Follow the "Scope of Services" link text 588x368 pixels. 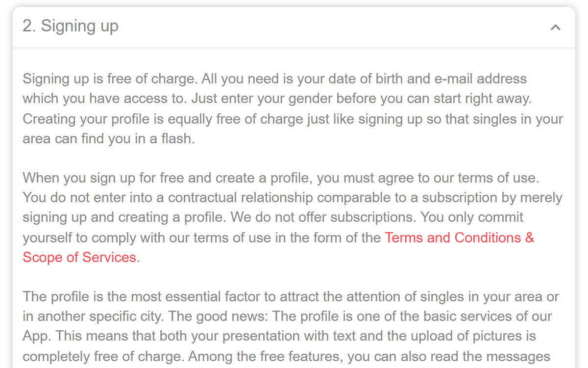[79, 257]
